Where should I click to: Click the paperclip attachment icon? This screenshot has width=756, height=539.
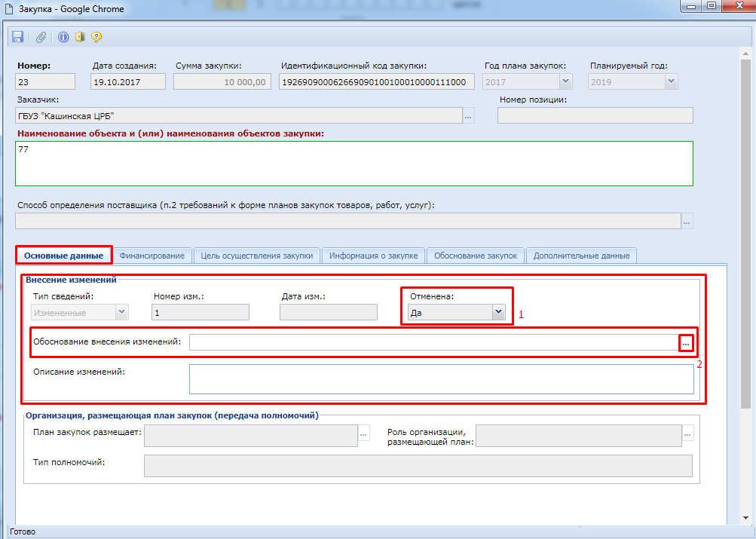click(41, 37)
